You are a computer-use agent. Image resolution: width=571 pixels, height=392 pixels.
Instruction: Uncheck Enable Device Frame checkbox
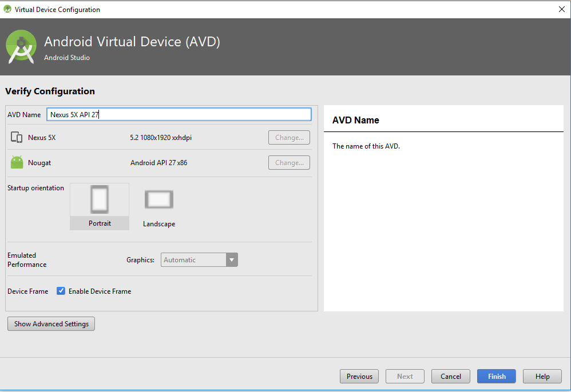[61, 291]
